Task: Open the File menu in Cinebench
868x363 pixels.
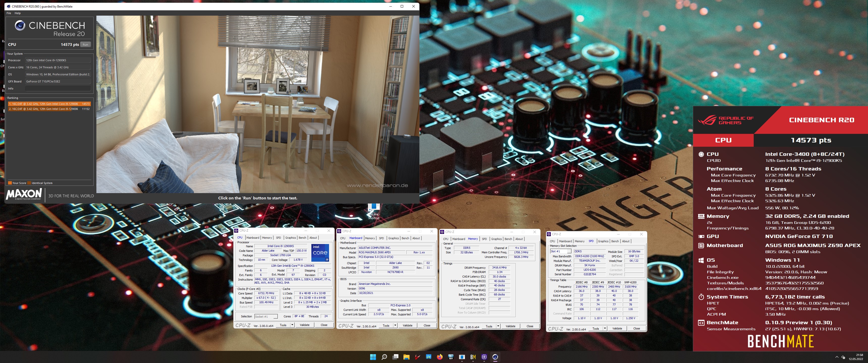Action: pos(9,13)
